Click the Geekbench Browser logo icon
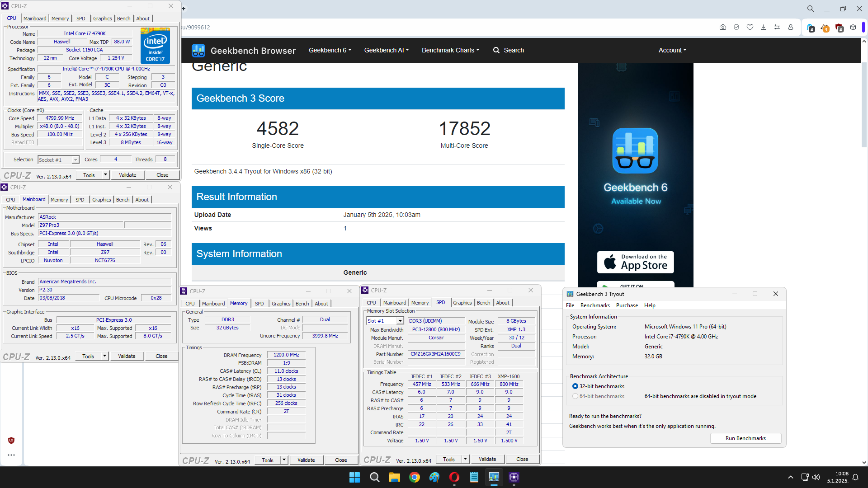 [x=198, y=50]
